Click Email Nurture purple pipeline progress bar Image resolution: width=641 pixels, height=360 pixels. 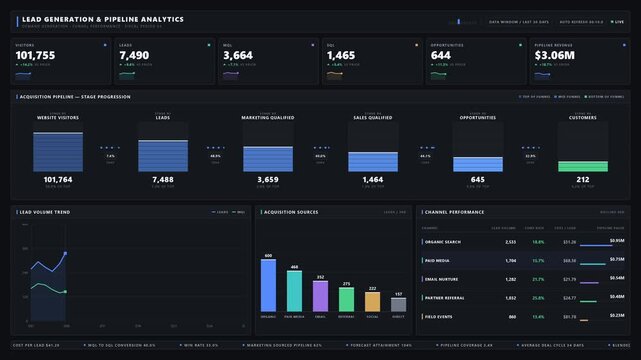(x=589, y=283)
